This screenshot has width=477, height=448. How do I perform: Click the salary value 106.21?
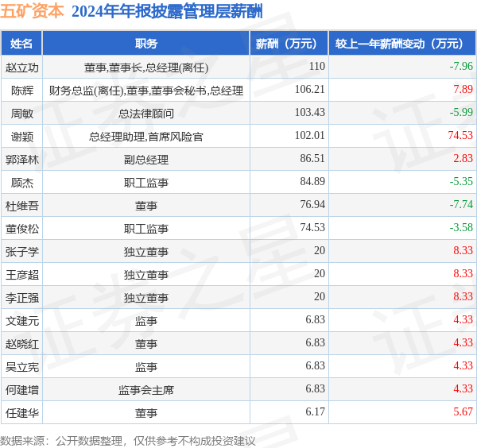coord(310,89)
